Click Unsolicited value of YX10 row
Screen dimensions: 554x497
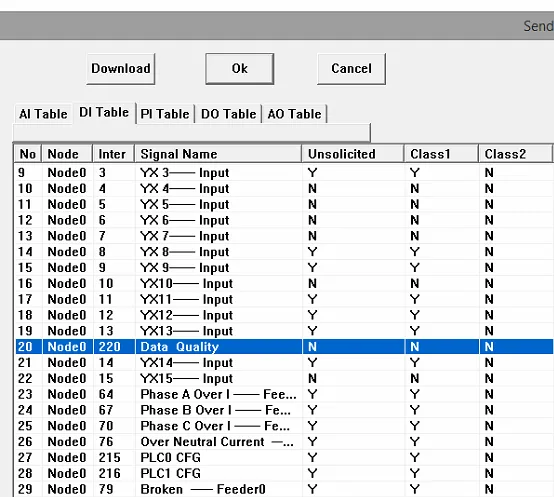pos(312,284)
